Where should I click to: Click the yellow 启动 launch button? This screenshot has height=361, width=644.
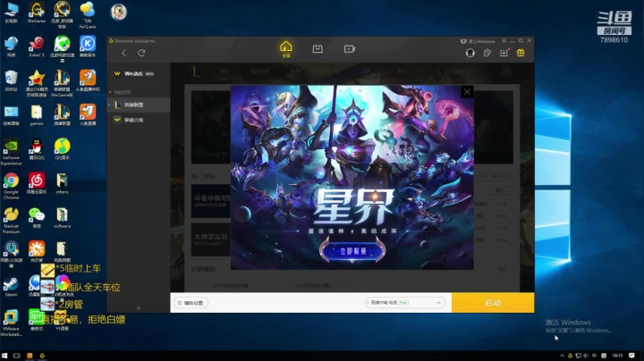click(493, 303)
